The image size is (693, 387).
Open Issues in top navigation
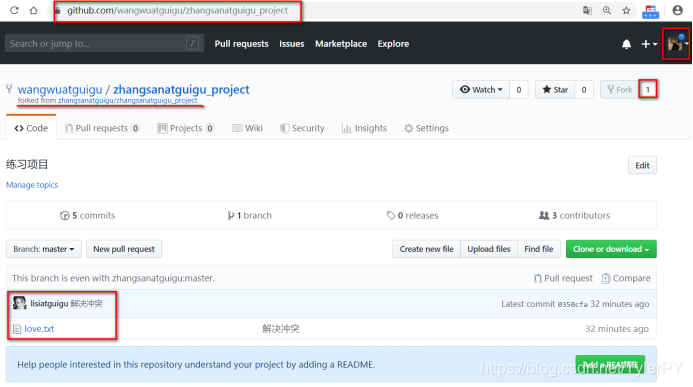[x=292, y=44]
